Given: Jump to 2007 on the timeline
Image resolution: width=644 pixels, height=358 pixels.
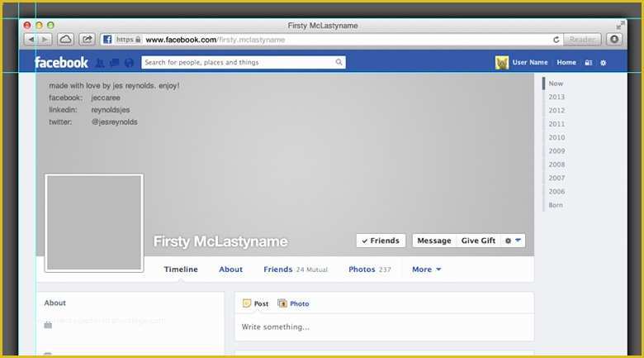Looking at the screenshot, I should pyautogui.click(x=556, y=179).
